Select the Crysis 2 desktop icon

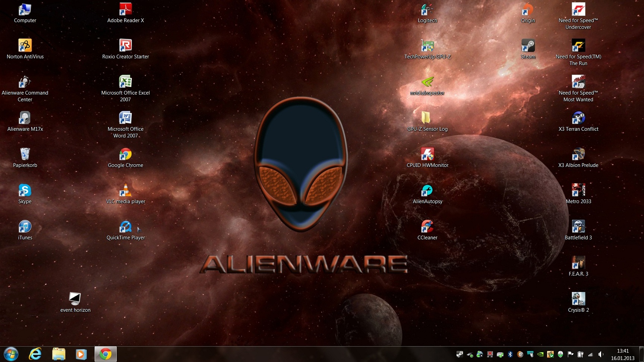tap(578, 302)
